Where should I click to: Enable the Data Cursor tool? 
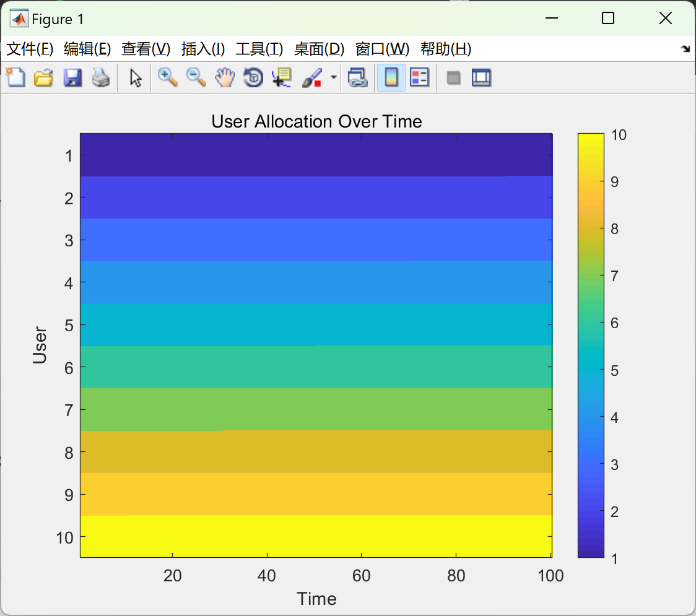(281, 77)
